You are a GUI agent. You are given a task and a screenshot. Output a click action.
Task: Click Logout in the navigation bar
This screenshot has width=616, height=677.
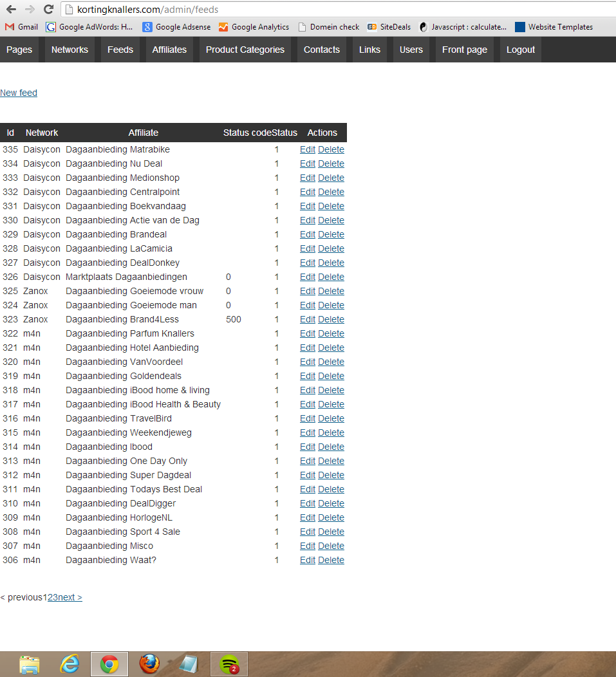pos(521,50)
